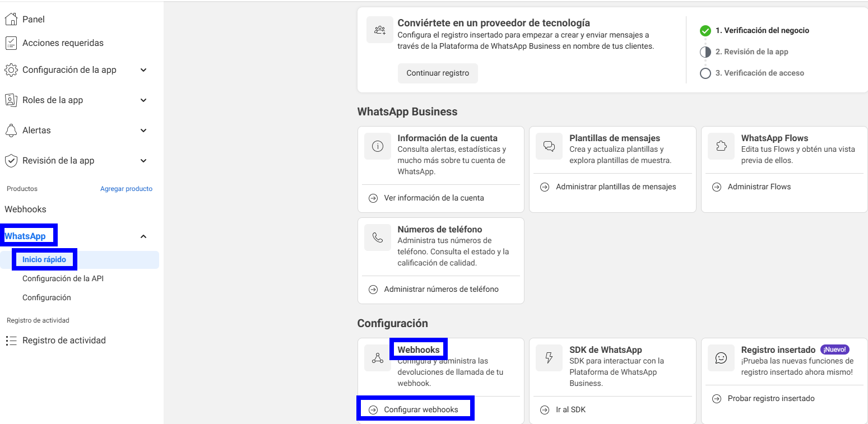Click the SDK de WhatsApp card title

point(606,350)
